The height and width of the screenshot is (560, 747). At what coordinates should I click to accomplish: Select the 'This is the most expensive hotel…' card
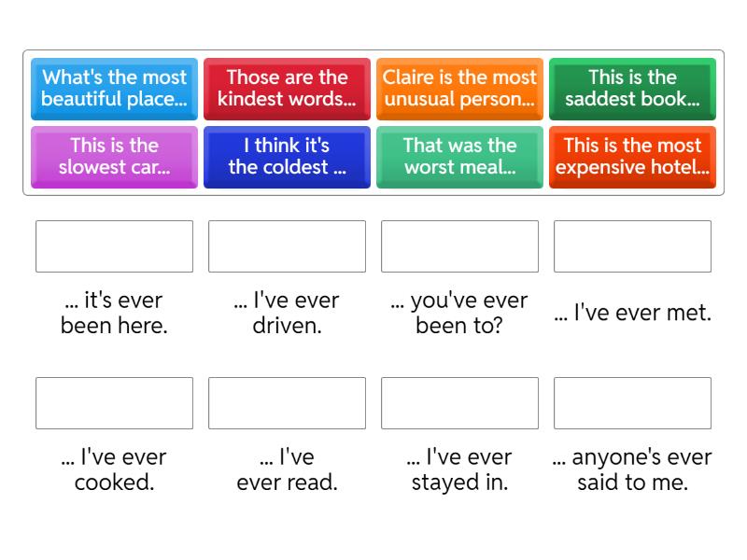[632, 156]
